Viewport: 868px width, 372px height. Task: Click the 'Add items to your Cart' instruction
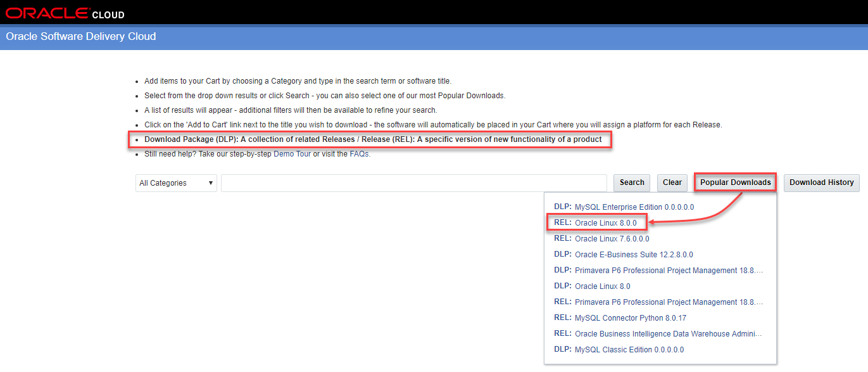coord(298,81)
